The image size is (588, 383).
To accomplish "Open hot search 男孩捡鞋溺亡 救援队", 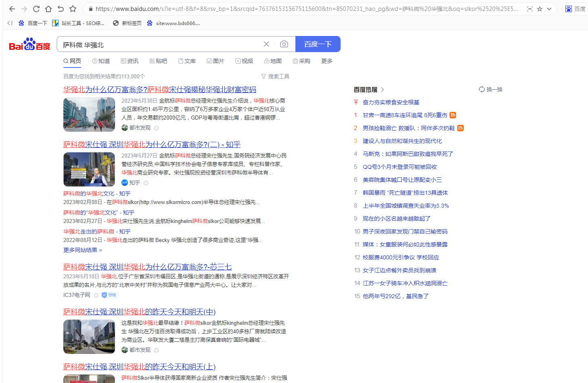I will (x=408, y=128).
